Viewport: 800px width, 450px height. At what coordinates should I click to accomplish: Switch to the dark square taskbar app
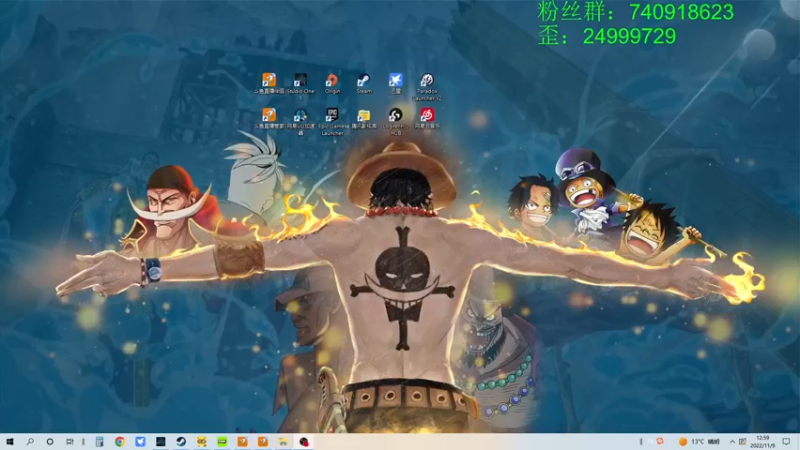tap(160, 442)
